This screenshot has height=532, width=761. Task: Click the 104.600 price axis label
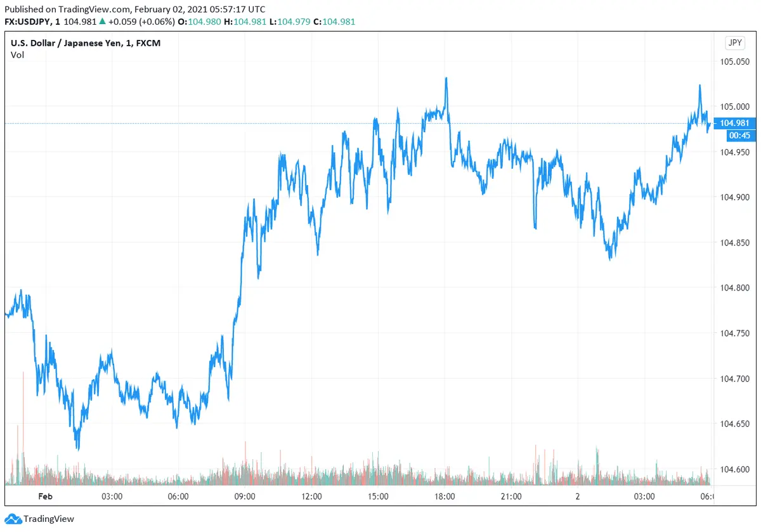click(734, 469)
